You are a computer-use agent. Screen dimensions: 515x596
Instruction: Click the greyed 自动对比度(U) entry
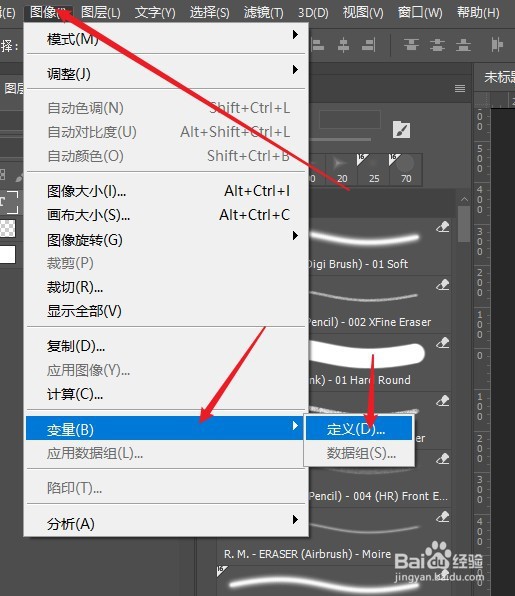tap(167, 132)
